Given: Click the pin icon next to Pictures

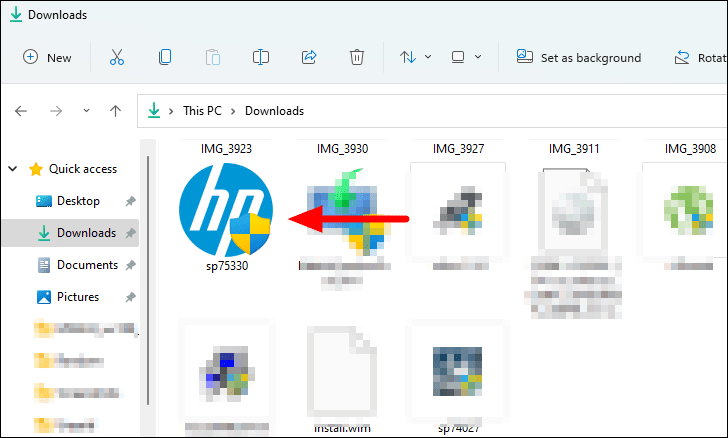Looking at the screenshot, I should tap(130, 297).
